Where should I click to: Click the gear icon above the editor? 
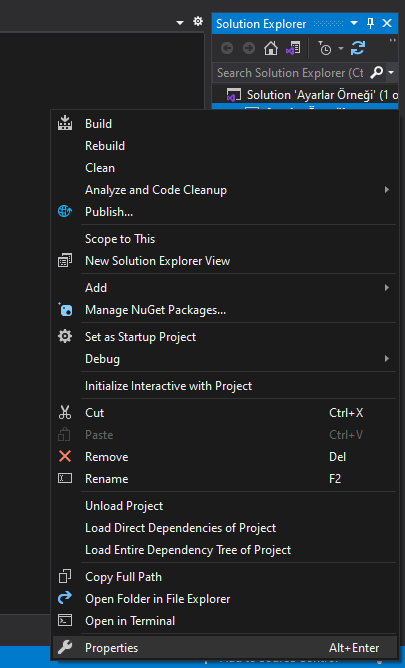pyautogui.click(x=198, y=21)
